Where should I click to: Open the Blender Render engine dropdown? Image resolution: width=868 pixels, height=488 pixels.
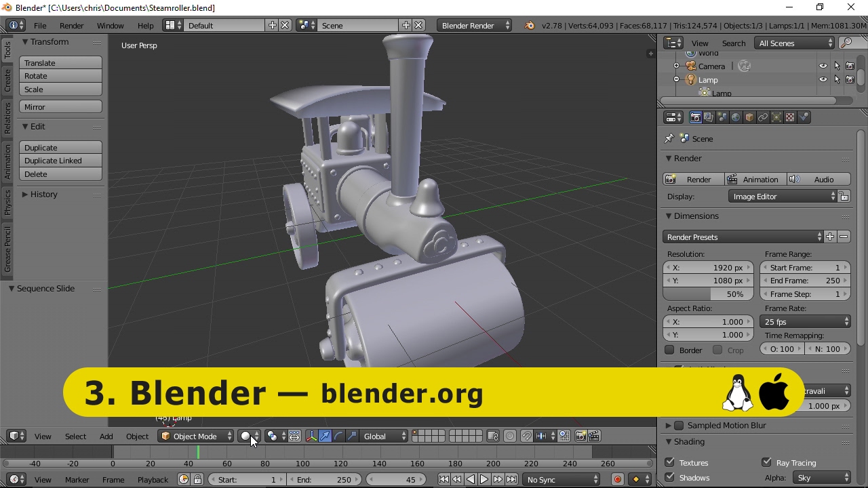point(475,25)
